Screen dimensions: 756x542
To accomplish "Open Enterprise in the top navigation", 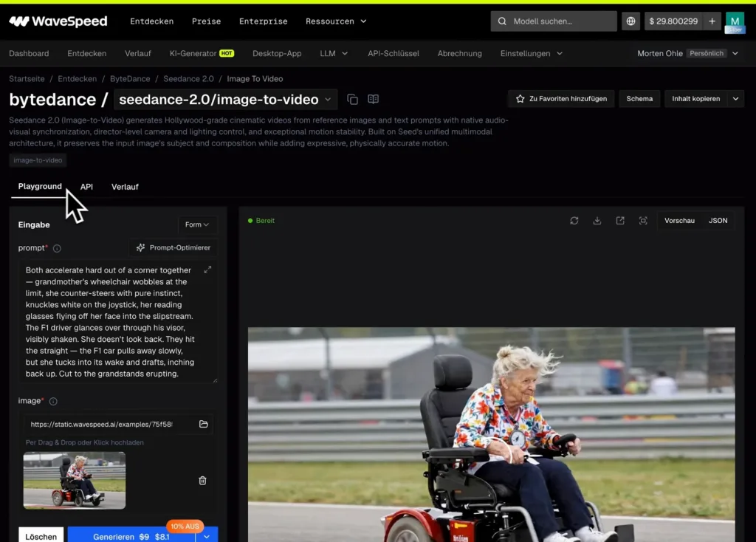I will click(x=264, y=21).
